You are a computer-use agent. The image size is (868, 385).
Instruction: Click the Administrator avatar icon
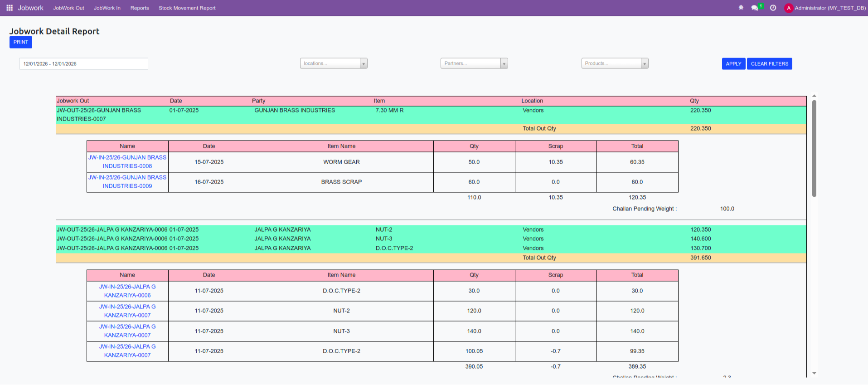coord(789,8)
